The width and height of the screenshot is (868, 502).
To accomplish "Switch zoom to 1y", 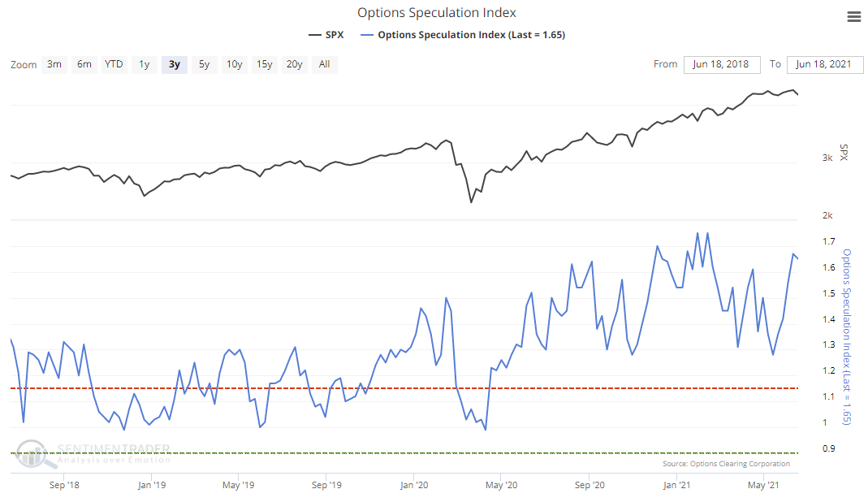I will pos(144,64).
